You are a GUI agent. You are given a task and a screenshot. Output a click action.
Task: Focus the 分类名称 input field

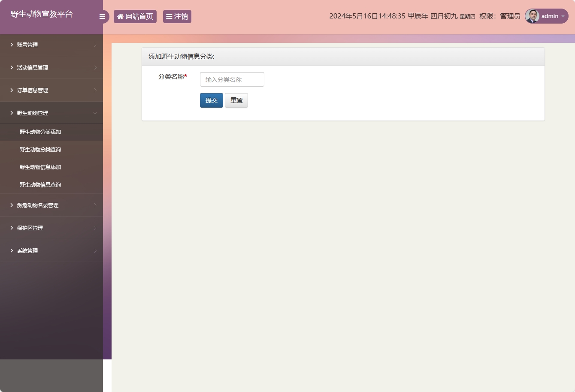coord(232,80)
